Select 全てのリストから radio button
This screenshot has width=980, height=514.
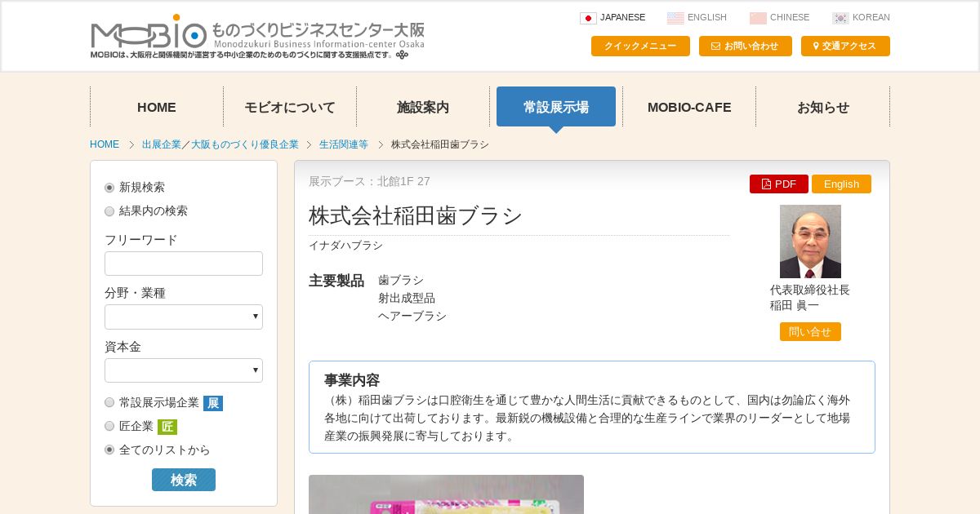(x=109, y=450)
